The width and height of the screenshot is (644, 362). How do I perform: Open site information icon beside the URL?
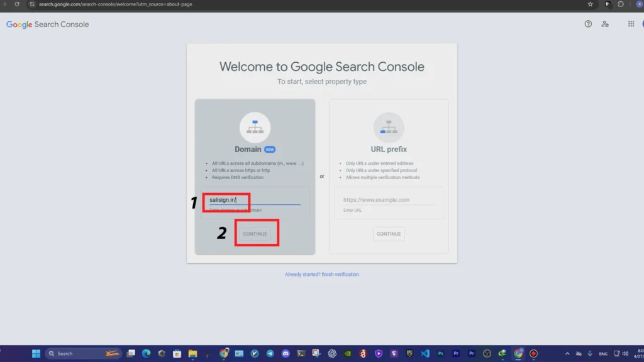[x=32, y=4]
